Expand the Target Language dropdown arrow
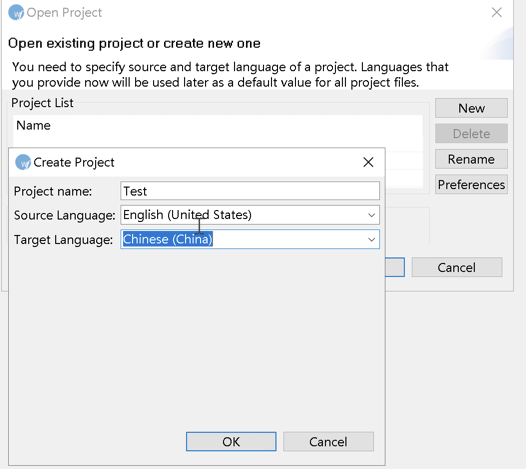 click(371, 240)
